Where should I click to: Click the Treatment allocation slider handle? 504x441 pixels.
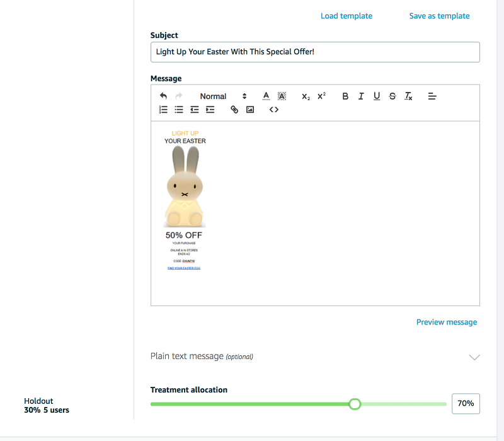pyautogui.click(x=355, y=404)
